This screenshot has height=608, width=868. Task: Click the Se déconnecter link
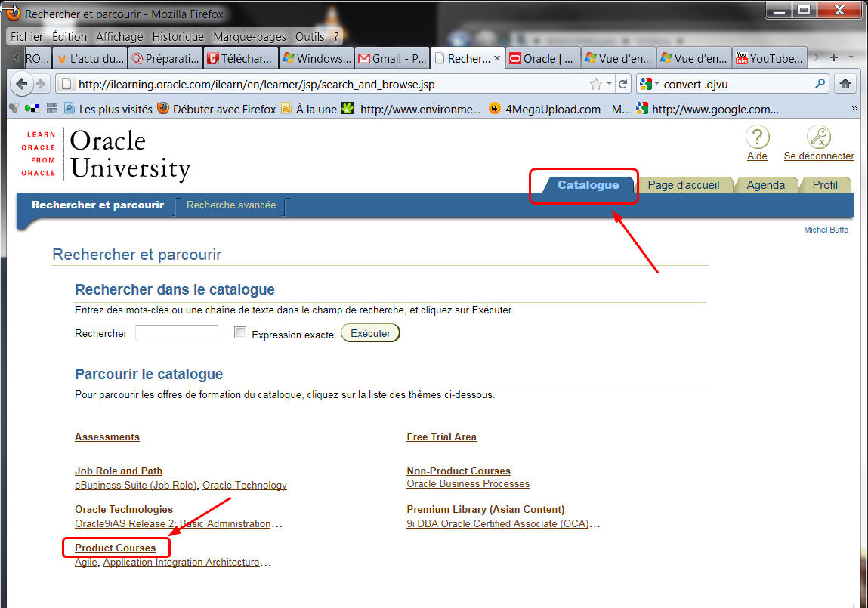(819, 156)
